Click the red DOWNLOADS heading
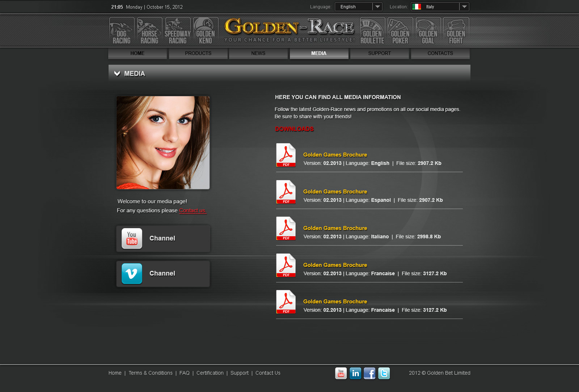The width and height of the screenshot is (579, 392). pyautogui.click(x=295, y=129)
